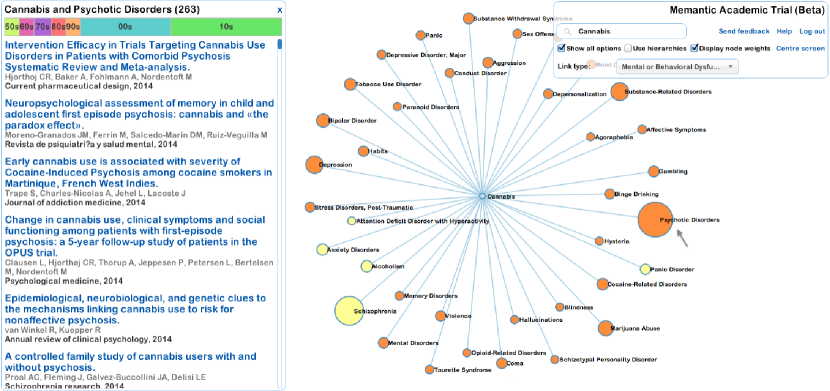Filter results to the 60s decade
This screenshot has width=830, height=391.
click(x=27, y=27)
